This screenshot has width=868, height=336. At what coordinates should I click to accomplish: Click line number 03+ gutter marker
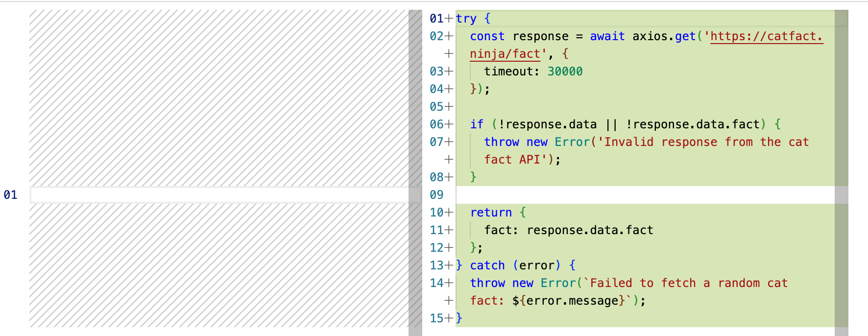441,72
